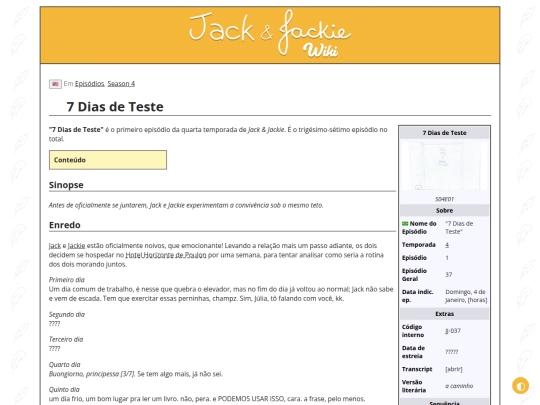Follow the Jackie character link in Enredo

point(76,246)
